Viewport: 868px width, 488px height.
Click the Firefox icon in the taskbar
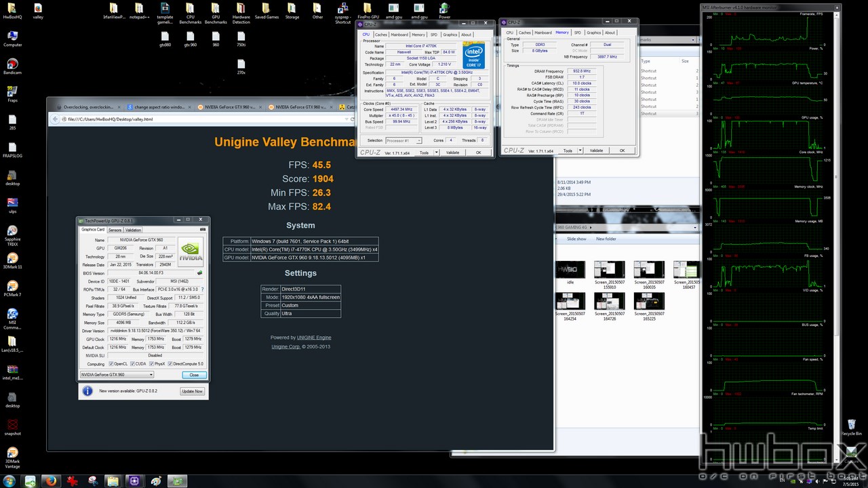(x=52, y=481)
